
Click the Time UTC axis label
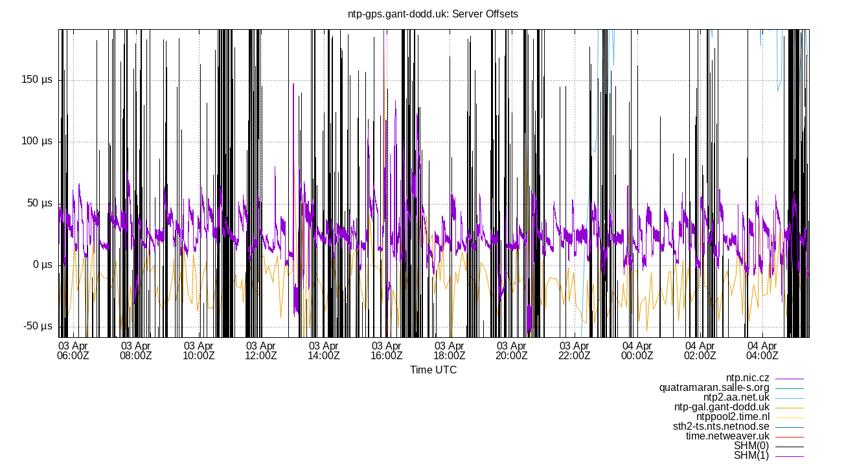pos(434,370)
